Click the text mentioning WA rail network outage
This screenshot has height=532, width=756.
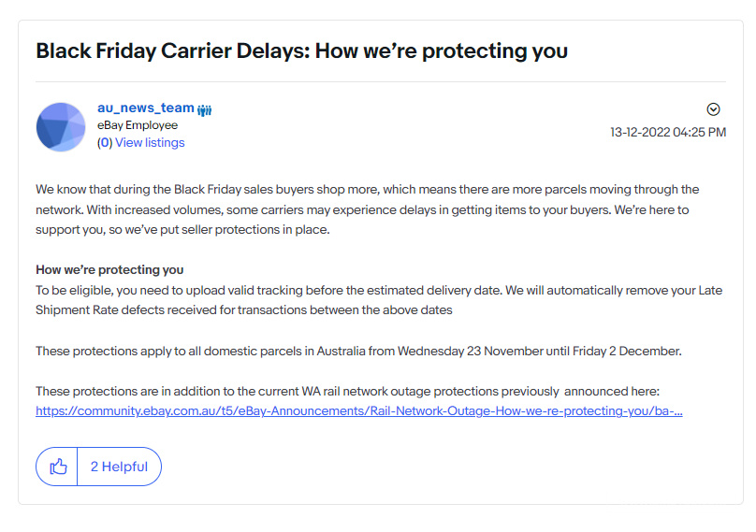click(348, 391)
